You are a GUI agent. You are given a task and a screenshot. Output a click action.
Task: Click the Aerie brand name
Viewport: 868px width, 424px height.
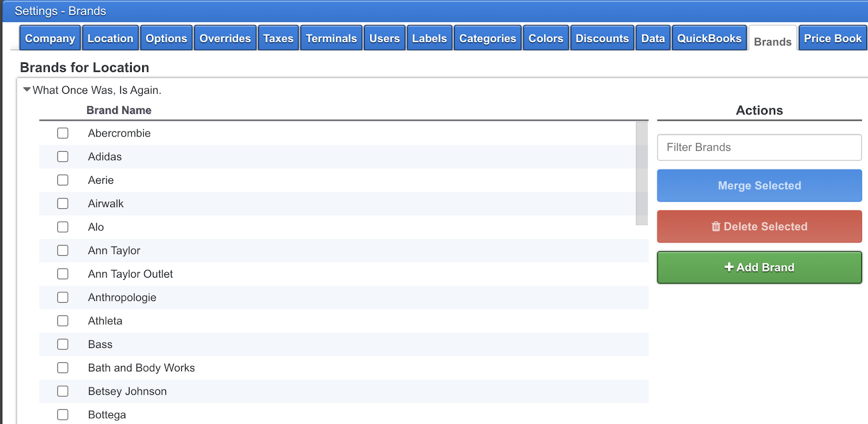point(101,180)
